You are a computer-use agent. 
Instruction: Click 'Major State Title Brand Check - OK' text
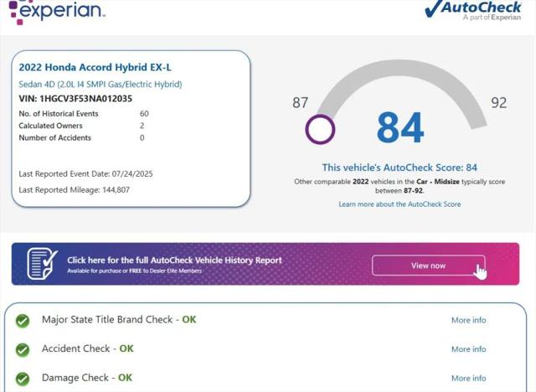coord(119,319)
